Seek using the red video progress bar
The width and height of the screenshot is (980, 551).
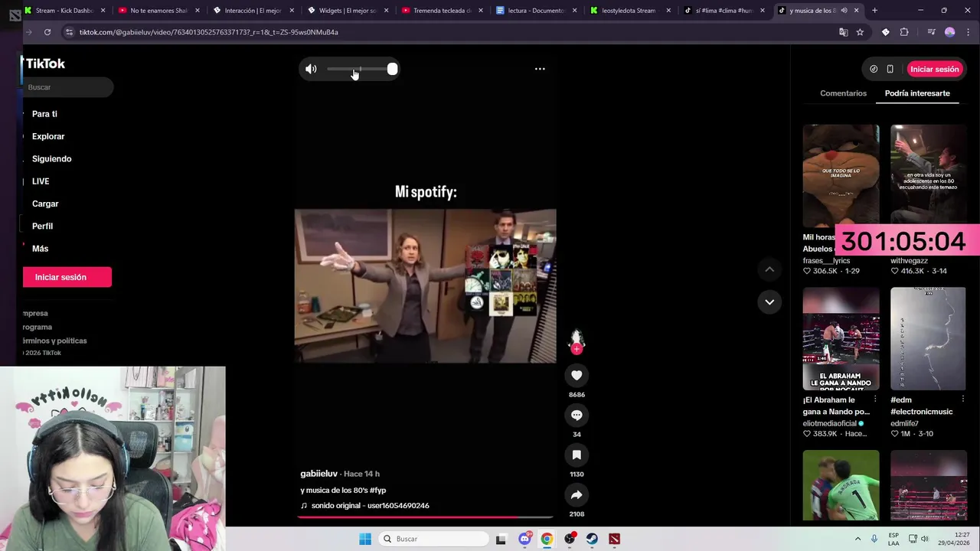coord(425,517)
